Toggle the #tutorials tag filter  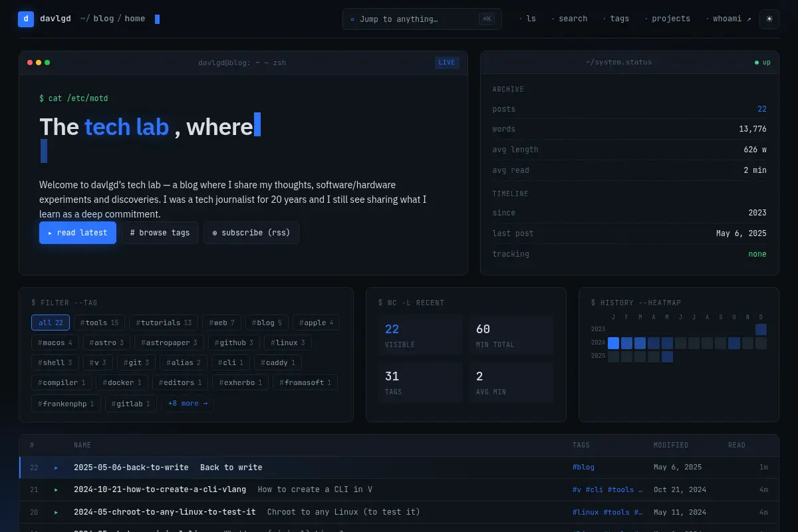tap(164, 323)
